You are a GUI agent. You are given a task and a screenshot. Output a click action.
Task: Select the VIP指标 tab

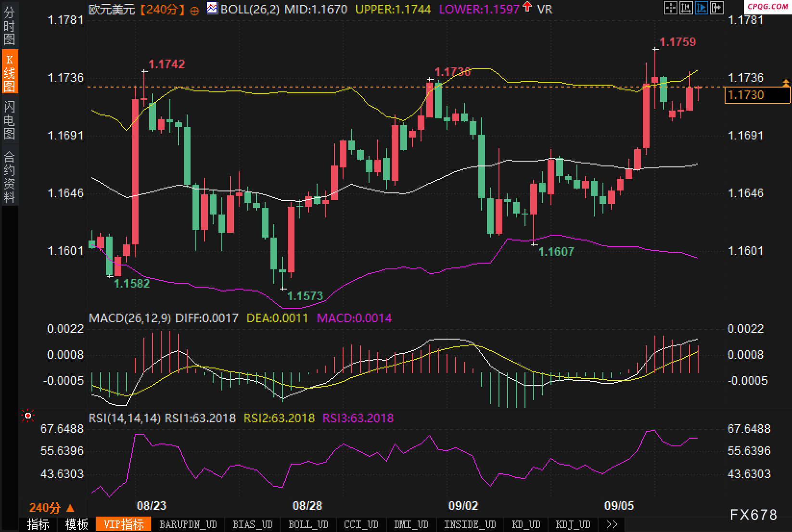(x=124, y=524)
